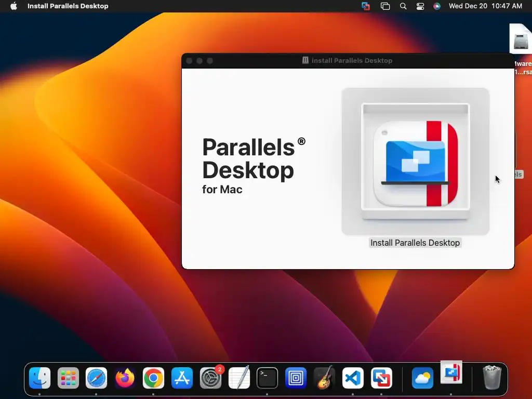532x399 pixels.
Task: Open TextEdit from the Dock
Action: [x=239, y=378]
